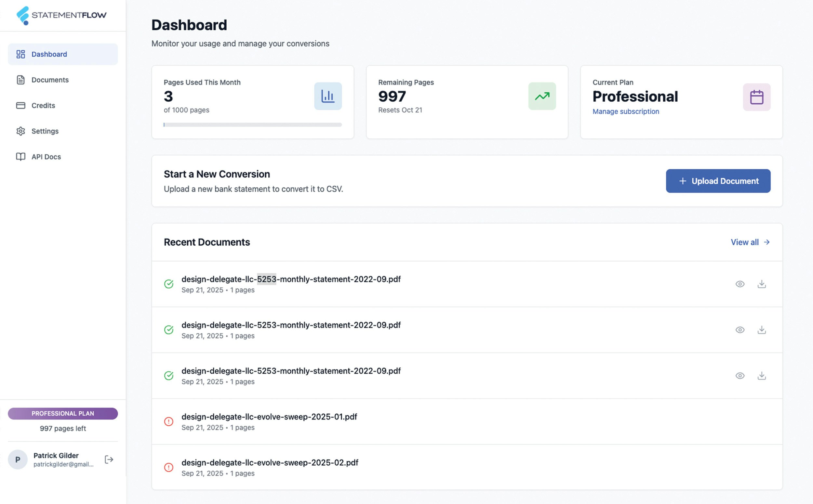Open Settings from the sidebar

tap(45, 131)
